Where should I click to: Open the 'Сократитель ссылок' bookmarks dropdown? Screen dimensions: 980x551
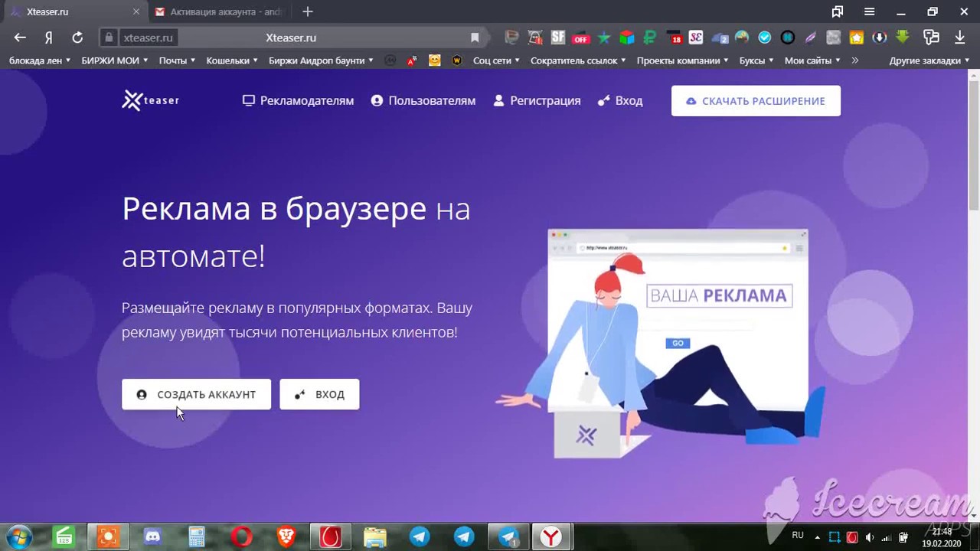[x=578, y=60]
